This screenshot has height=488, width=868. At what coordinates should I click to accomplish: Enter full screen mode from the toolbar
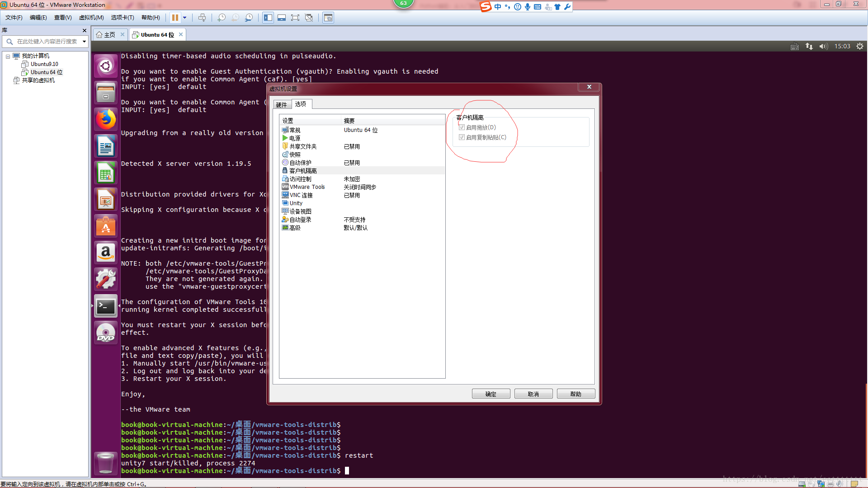coord(295,18)
